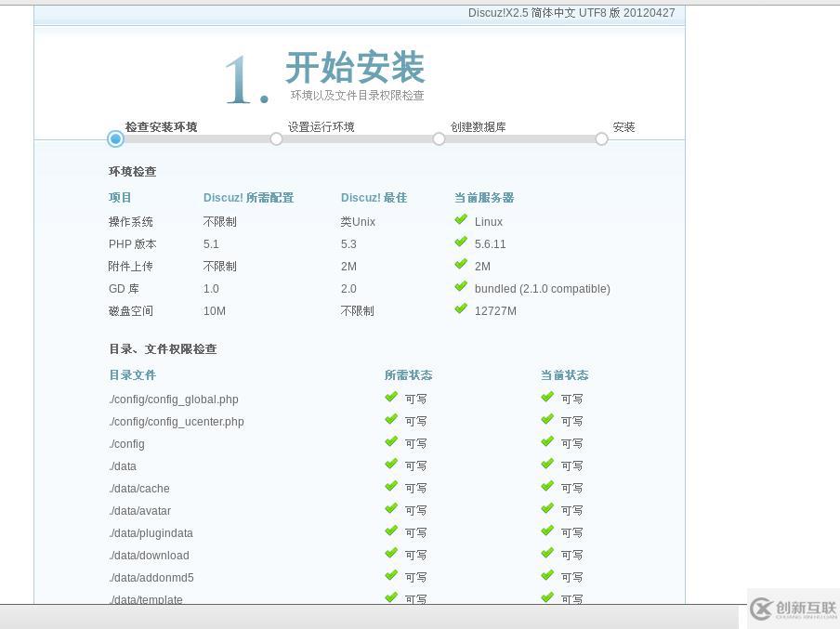Click 所需状态 checkmark in the ./config row
The height and width of the screenshot is (629, 840).
pos(391,442)
